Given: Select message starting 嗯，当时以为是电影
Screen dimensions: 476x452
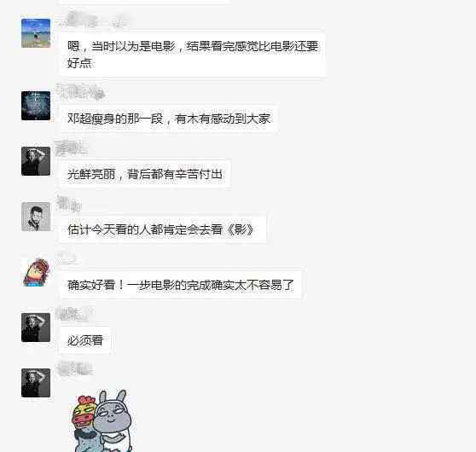Looking at the screenshot, I should click(193, 55).
